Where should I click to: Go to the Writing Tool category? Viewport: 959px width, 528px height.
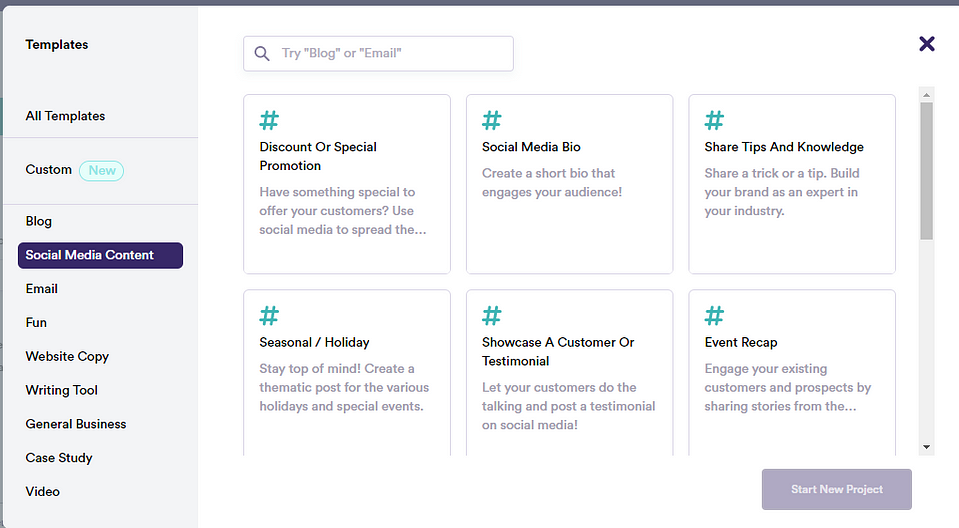(62, 391)
